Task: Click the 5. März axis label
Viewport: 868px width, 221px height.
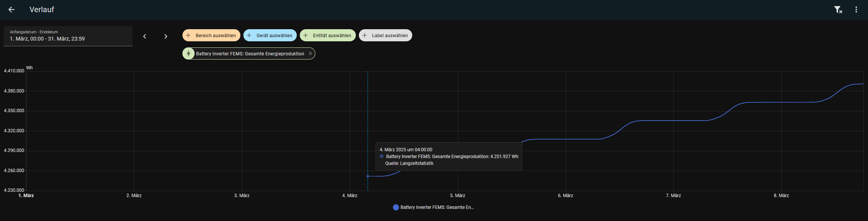Action: [x=458, y=196]
